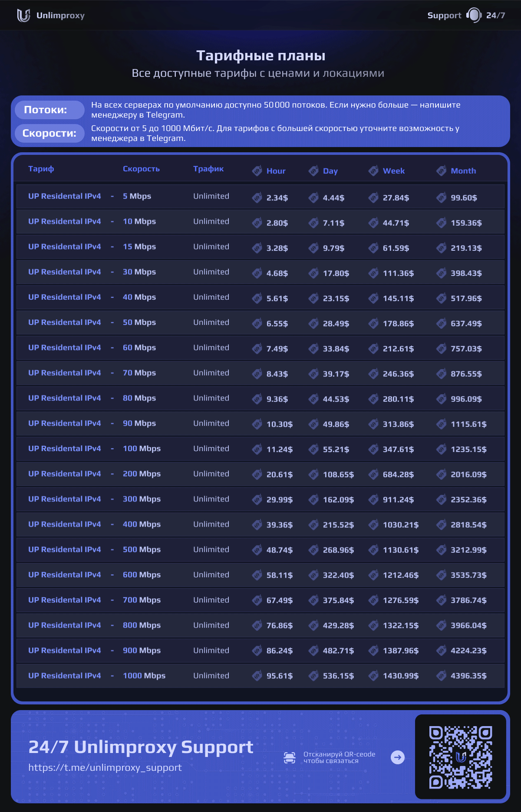Click the 178.86$ week price

tap(398, 324)
